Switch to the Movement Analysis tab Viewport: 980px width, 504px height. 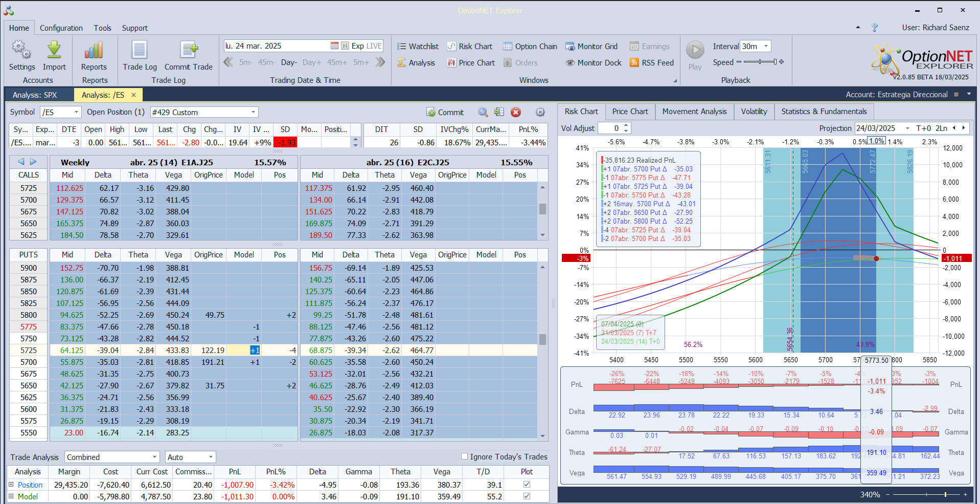click(x=695, y=112)
